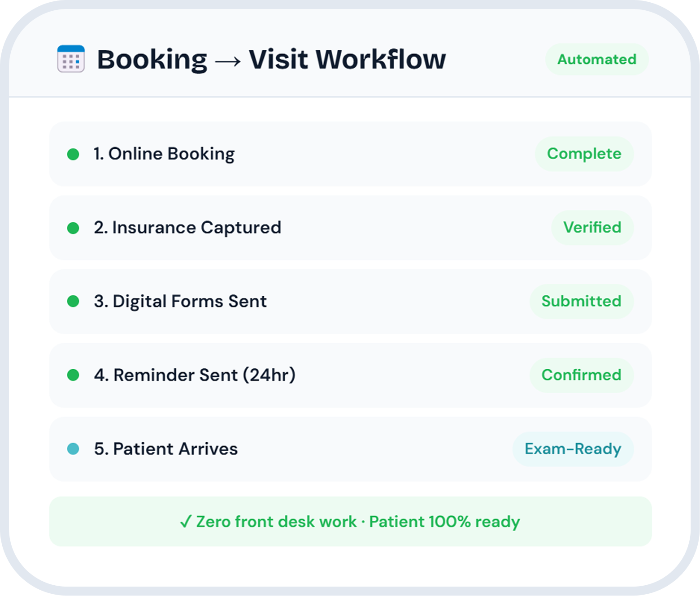Click the teal dot for Patient Arrives

point(73,449)
